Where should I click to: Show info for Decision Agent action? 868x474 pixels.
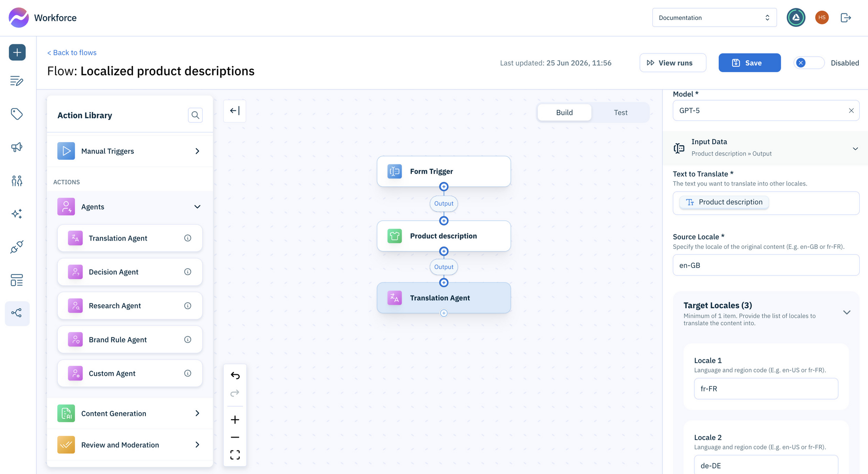click(x=188, y=272)
